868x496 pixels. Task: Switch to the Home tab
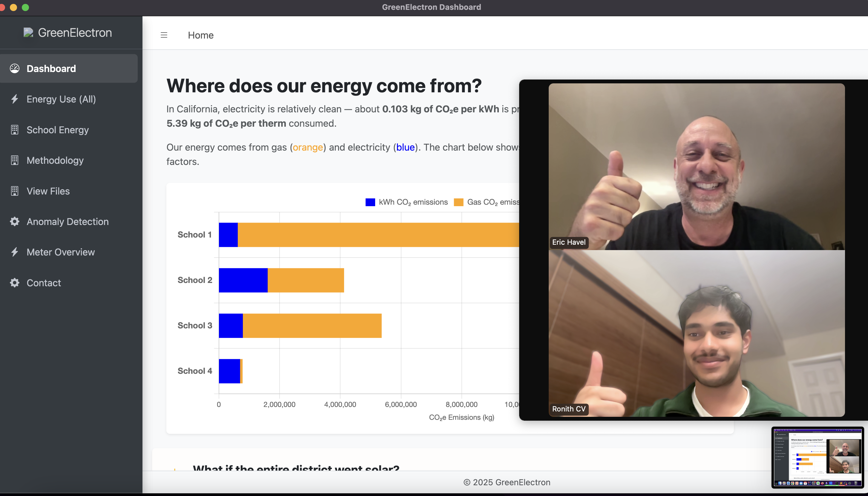tap(200, 35)
